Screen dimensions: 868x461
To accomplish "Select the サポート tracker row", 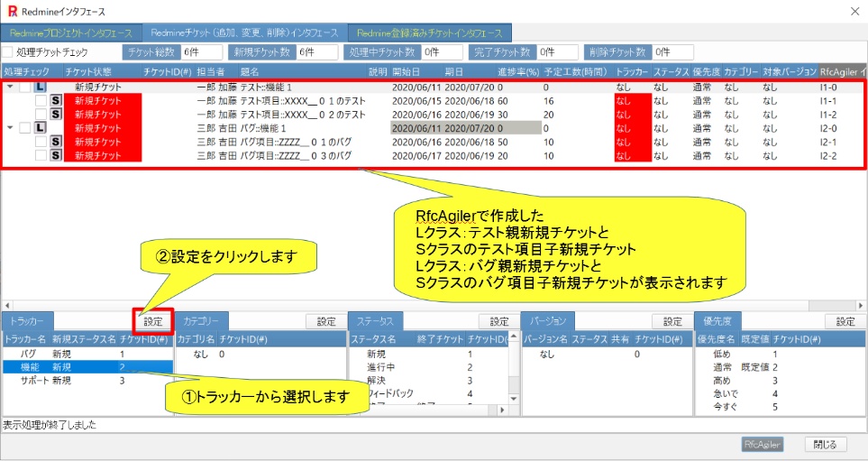I will [x=87, y=381].
